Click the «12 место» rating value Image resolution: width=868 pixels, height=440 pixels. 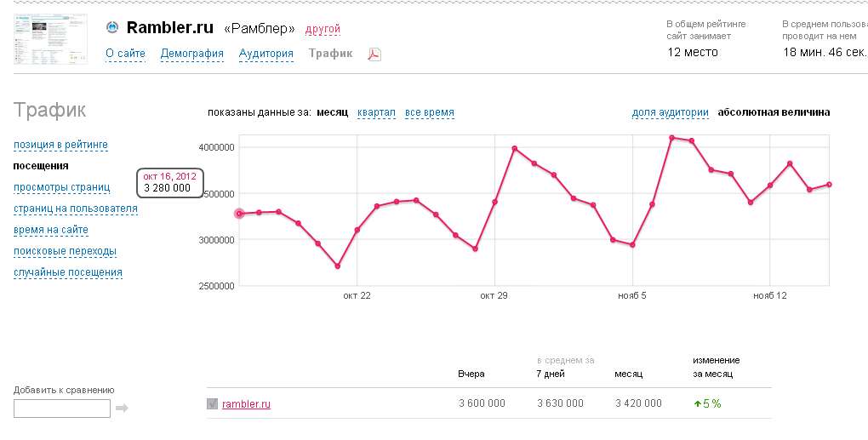point(693,53)
